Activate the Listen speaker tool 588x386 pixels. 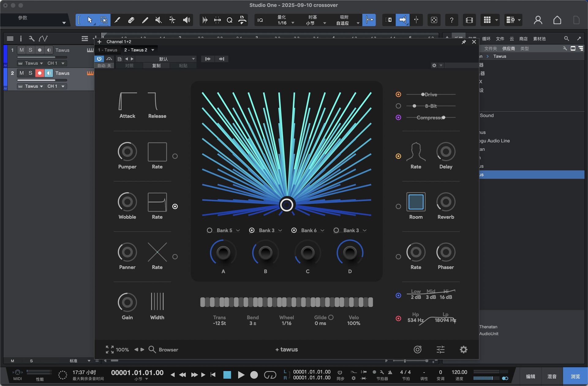point(186,20)
